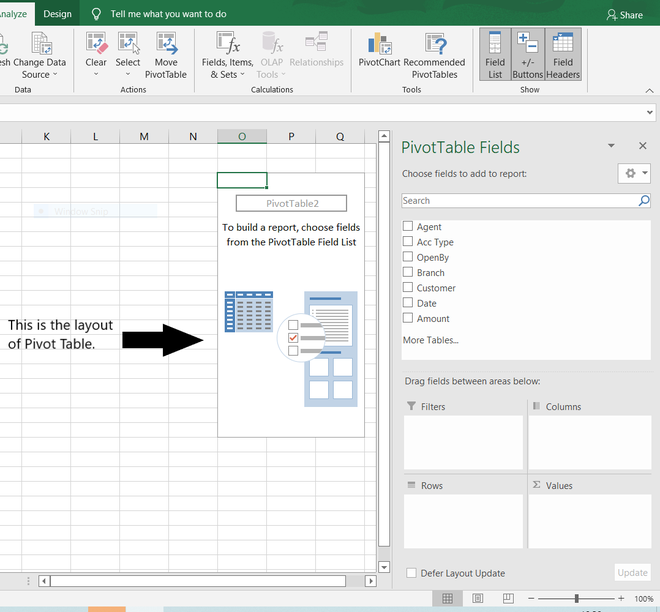The height and width of the screenshot is (612, 660).
Task: Select column K header
Action: click(46, 136)
